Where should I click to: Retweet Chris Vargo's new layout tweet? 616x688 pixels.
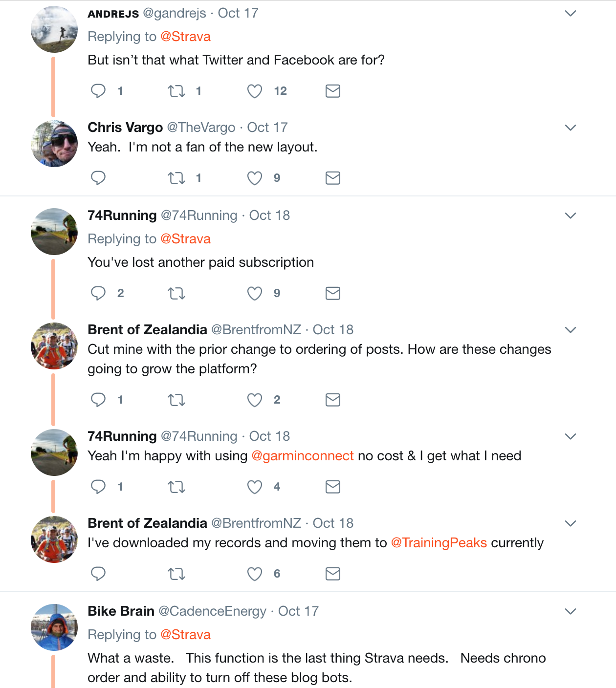pyautogui.click(x=176, y=178)
